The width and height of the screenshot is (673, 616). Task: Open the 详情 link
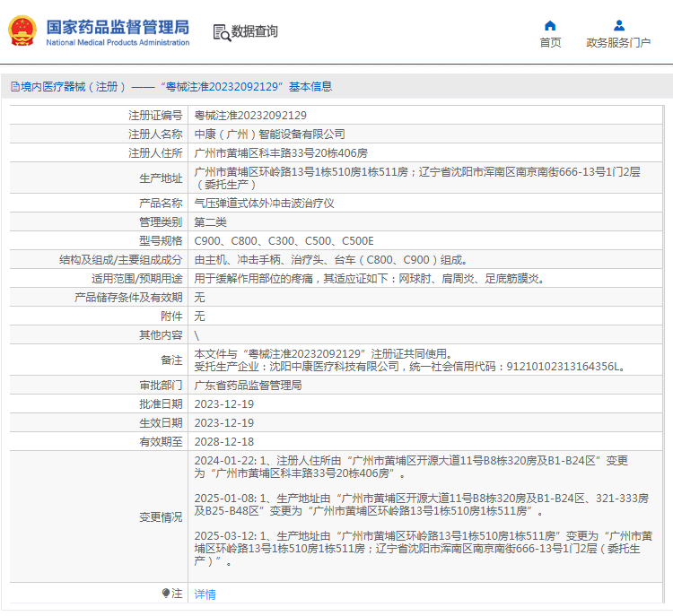coord(205,594)
